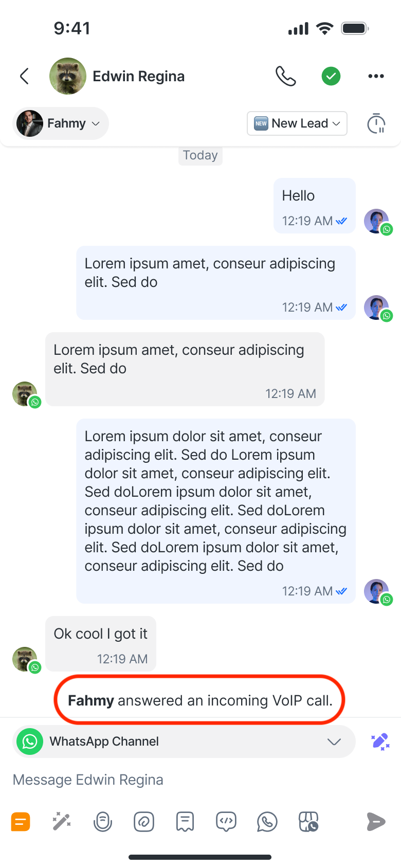
Task: Click the AI magic pen icon
Action: point(380,742)
